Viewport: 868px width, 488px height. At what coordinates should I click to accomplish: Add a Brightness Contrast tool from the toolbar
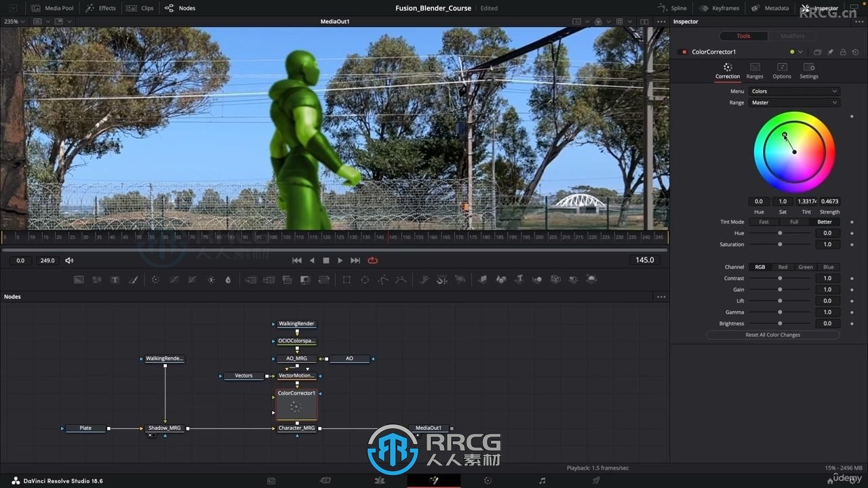[211, 279]
